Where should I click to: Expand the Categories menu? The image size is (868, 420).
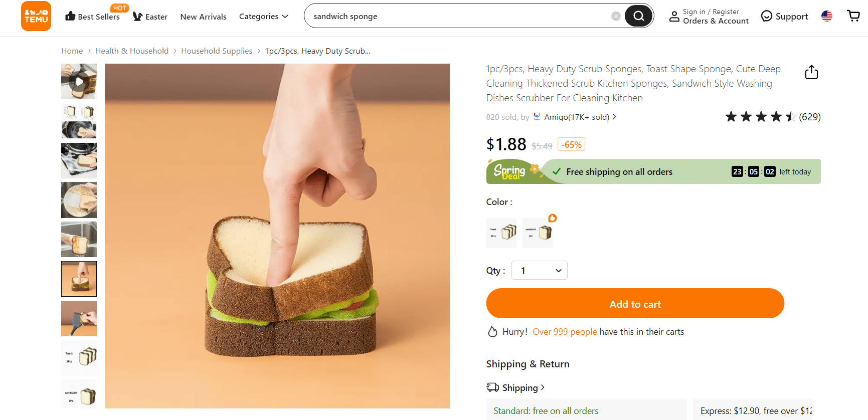264,16
